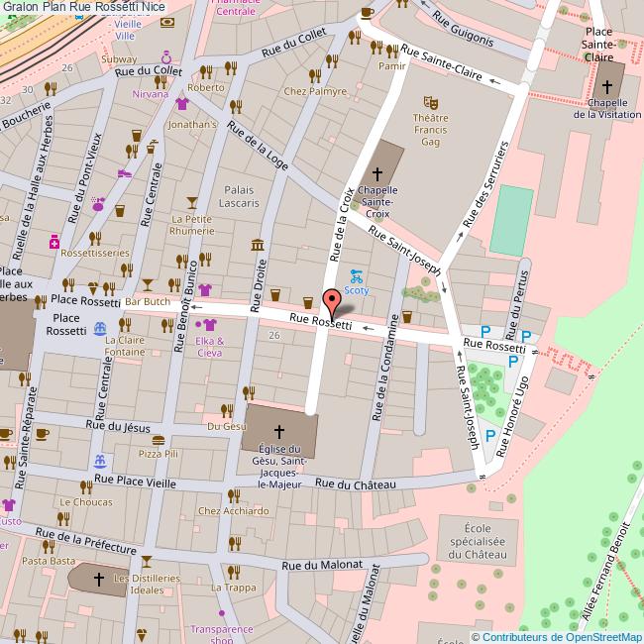This screenshot has height=644, width=644.
Task: Select the Église du Gésu cross icon
Action: point(279,432)
